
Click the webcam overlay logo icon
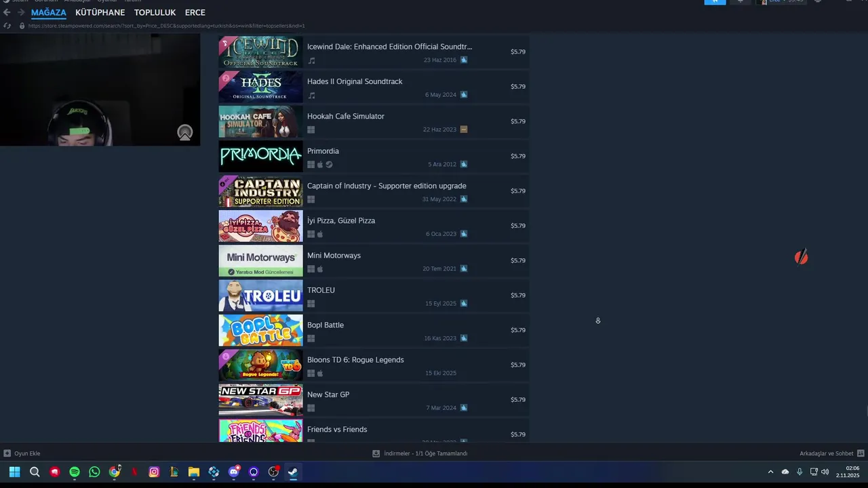click(x=185, y=133)
